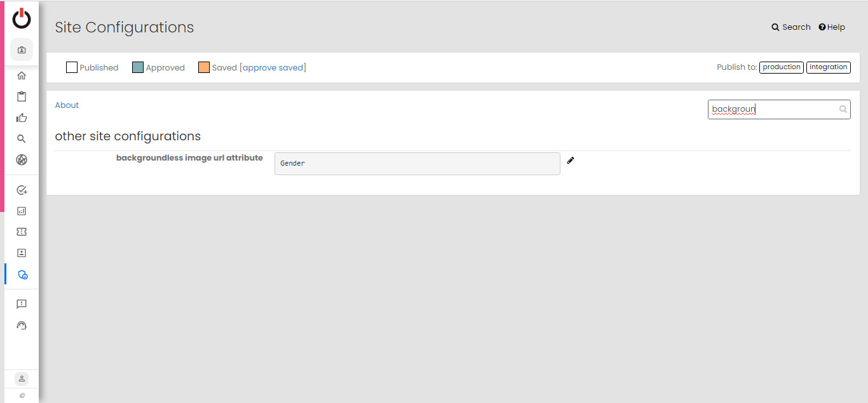Open the globe icon in sidebar
Image resolution: width=868 pixels, height=403 pixels.
pos(22,160)
